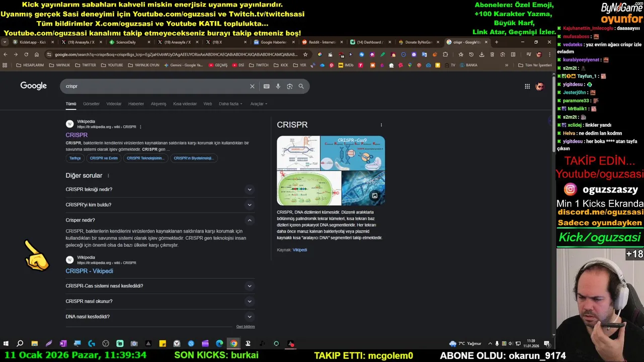Open the green bacteria diagram thumbnail

pos(309,188)
